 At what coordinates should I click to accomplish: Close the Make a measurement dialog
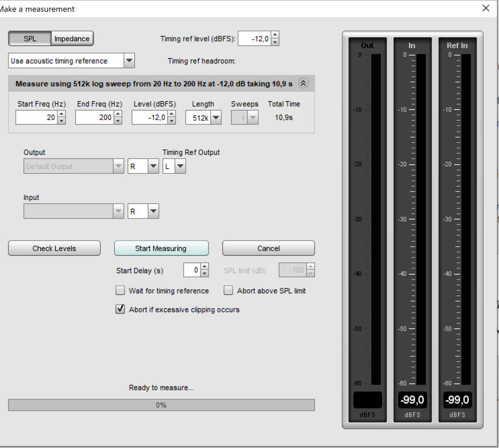[486, 8]
